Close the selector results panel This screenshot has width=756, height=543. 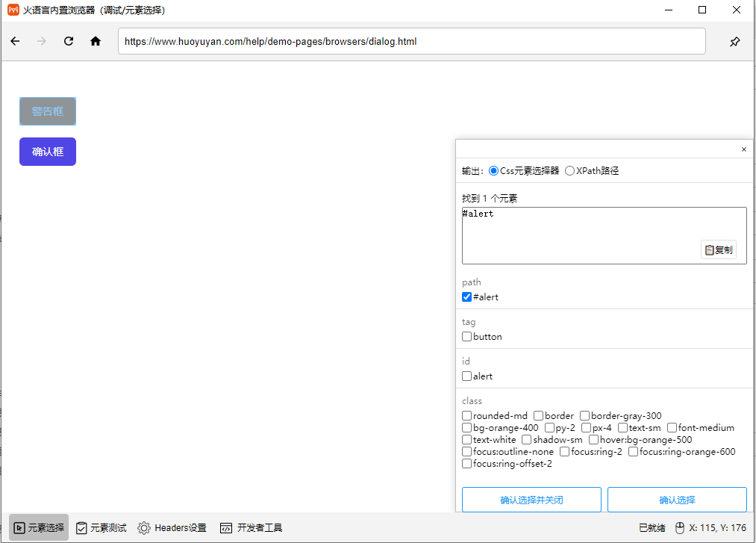[x=743, y=149]
